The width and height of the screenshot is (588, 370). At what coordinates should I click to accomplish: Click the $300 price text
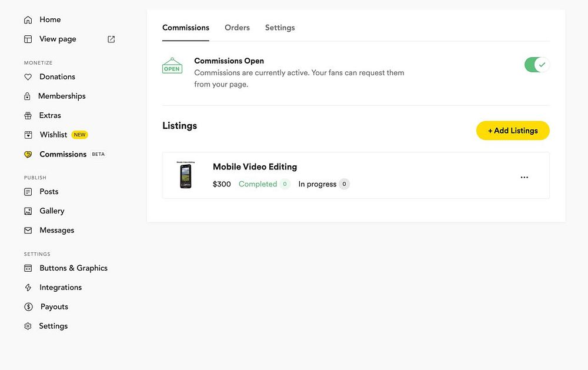point(222,184)
